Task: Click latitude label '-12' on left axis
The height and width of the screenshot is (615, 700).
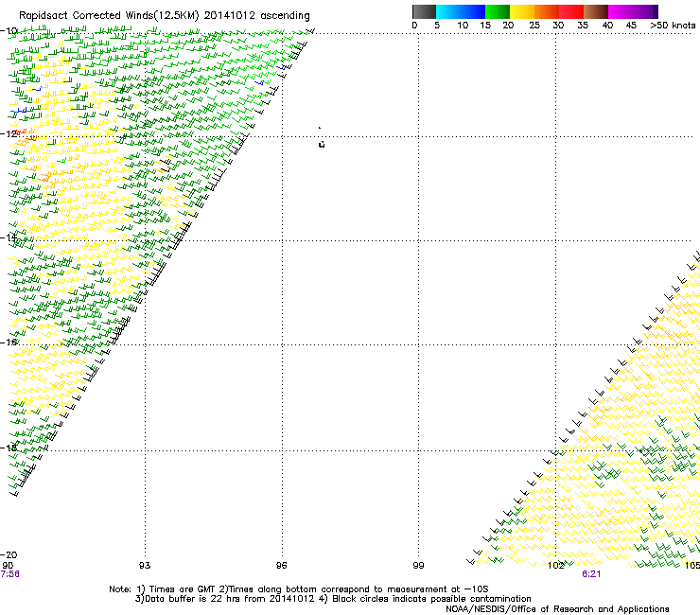Action: coord(9,133)
